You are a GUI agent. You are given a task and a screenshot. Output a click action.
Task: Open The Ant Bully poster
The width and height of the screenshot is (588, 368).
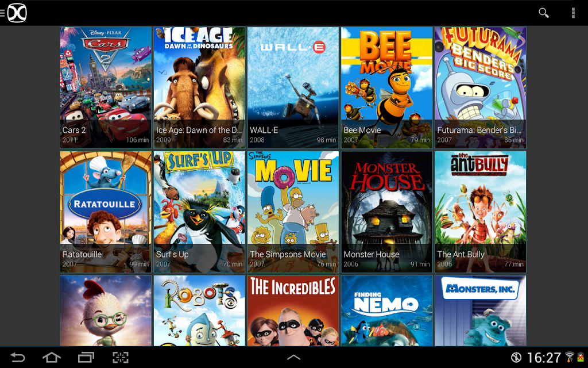tap(481, 212)
